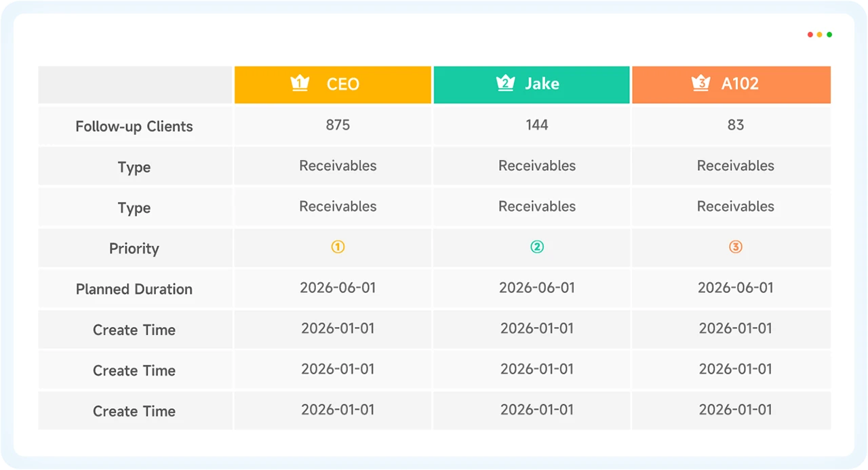Click the Planned Duration row label
This screenshot has width=868, height=470.
(x=134, y=289)
